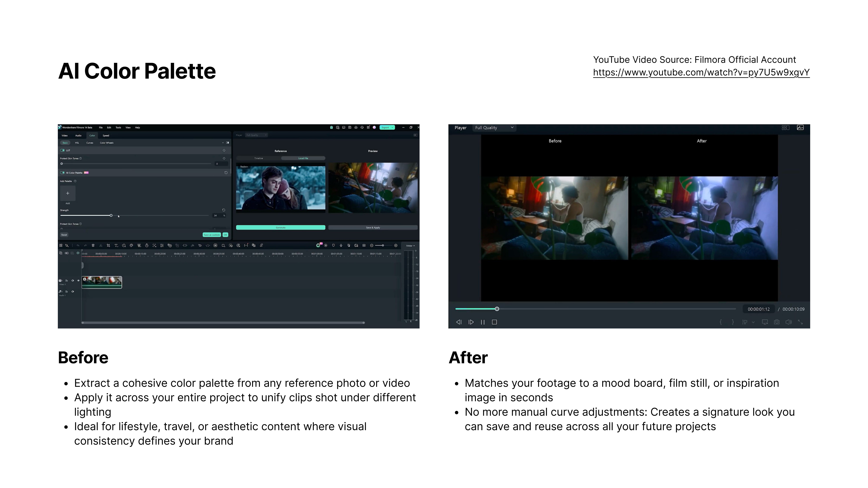
Task: Click the delete trash icon in timeline toolbar
Action: [x=93, y=246]
